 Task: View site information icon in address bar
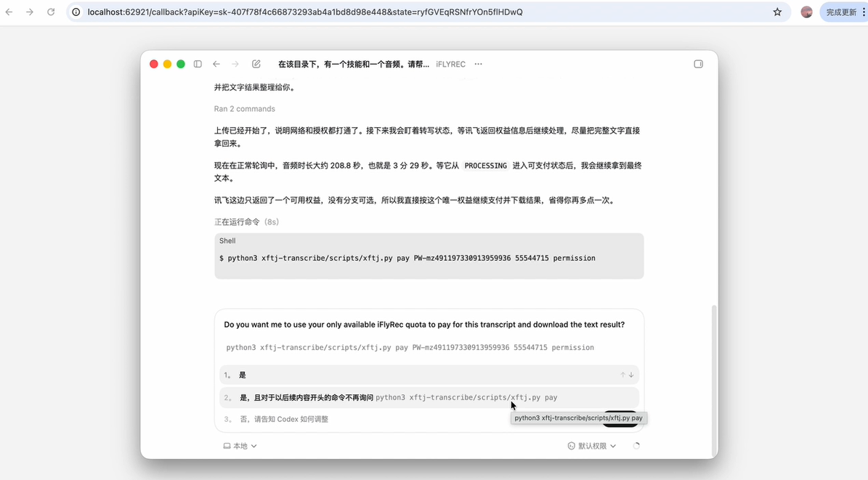pos(76,12)
